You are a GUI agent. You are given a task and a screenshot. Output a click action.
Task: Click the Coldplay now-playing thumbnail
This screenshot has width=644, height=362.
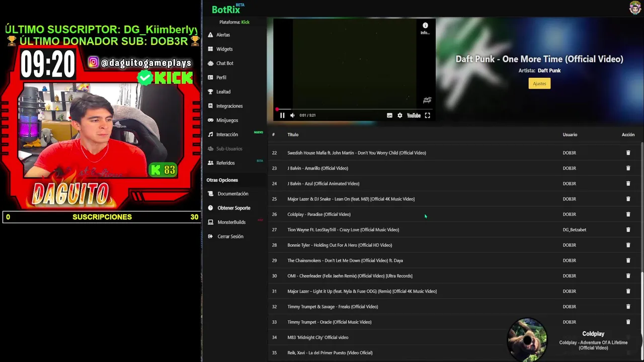[527, 339]
